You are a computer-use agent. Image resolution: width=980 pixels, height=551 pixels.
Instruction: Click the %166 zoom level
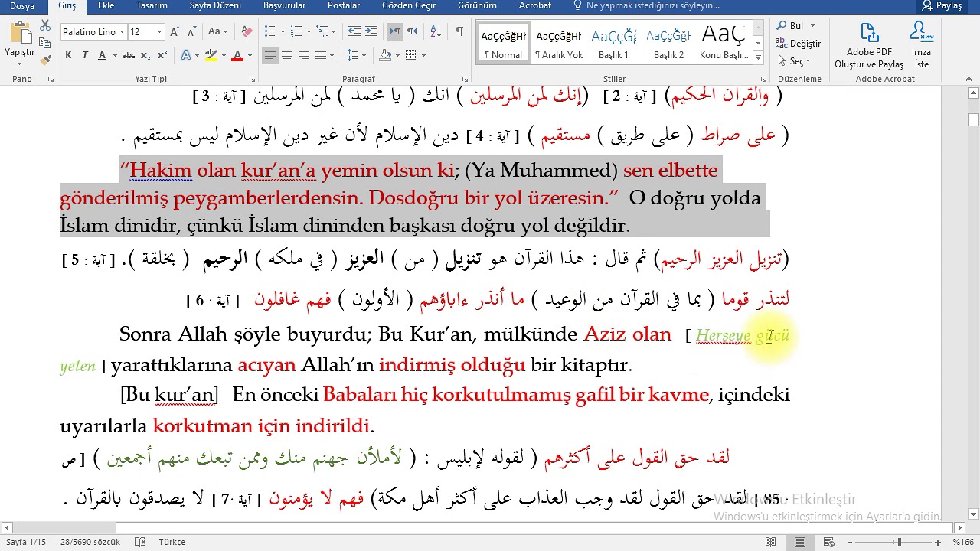962,542
